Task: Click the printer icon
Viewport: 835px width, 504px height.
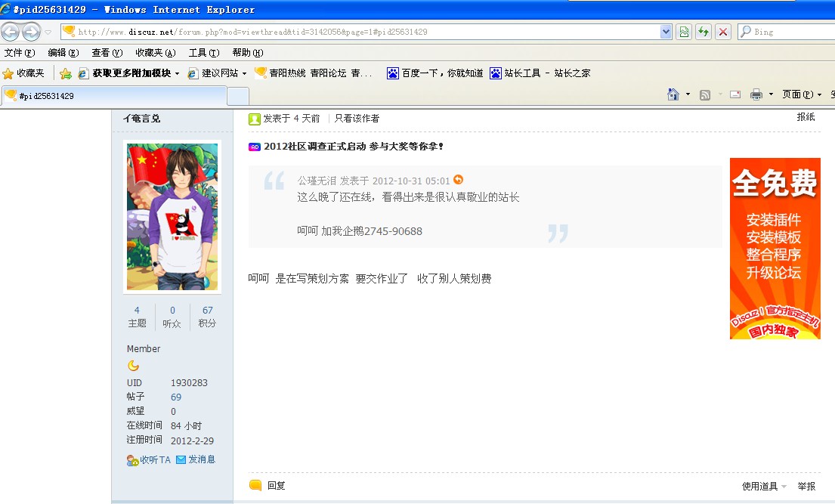Action: pos(756,95)
